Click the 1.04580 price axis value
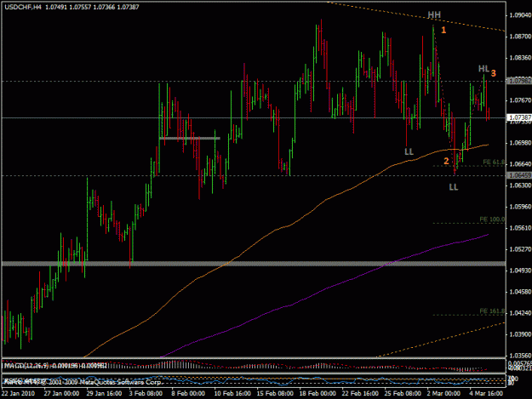Screen dimensions: 532x399 point(520,292)
